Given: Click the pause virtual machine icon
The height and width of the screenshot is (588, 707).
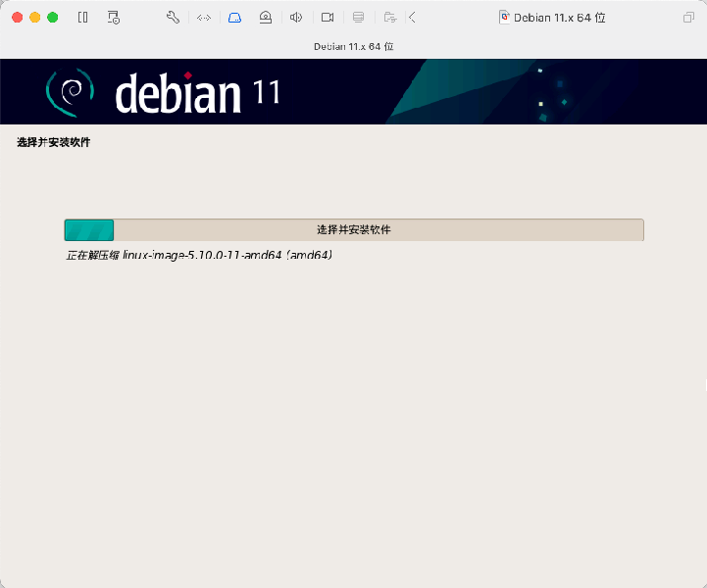Looking at the screenshot, I should [83, 18].
